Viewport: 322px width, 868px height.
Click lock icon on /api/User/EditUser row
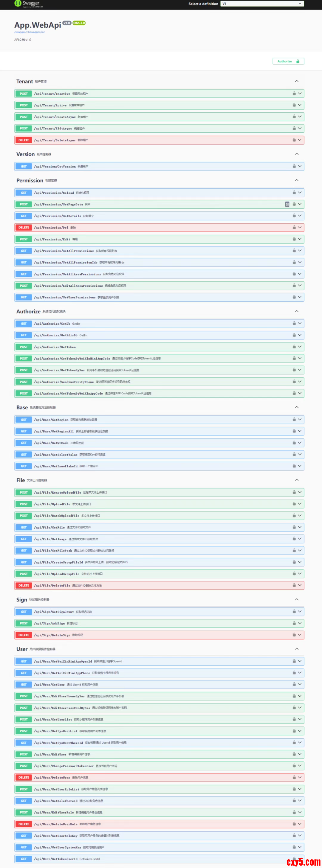coord(294,754)
